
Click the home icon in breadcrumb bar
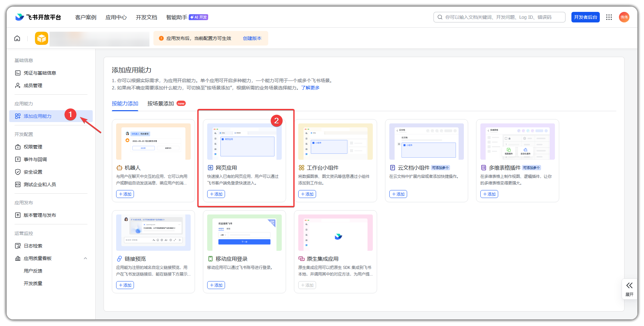[17, 39]
